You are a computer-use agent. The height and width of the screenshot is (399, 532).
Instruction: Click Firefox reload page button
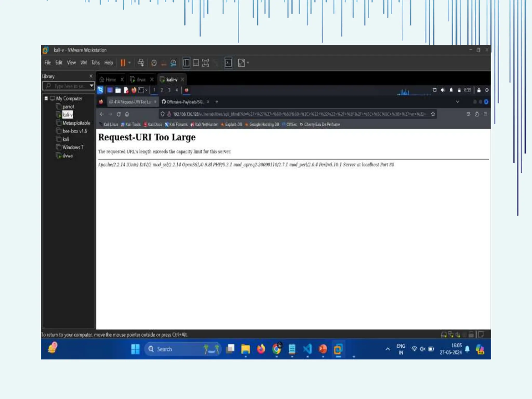coord(119,114)
